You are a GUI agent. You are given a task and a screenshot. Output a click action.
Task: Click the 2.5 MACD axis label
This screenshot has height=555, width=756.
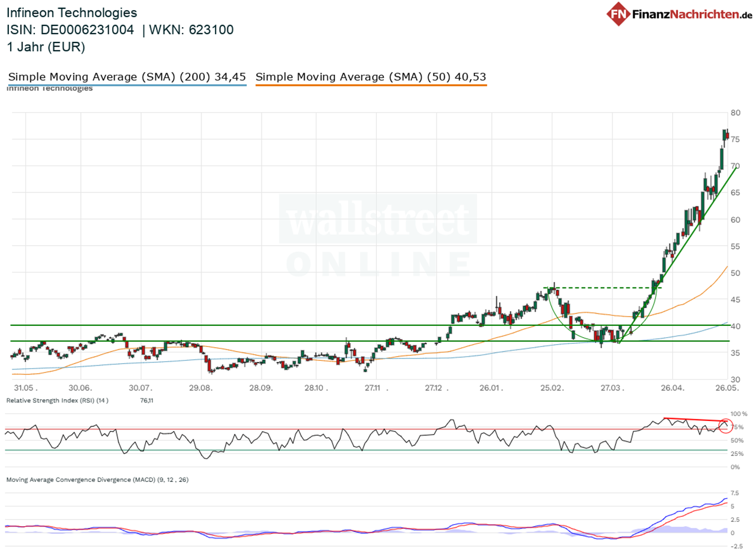click(736, 520)
